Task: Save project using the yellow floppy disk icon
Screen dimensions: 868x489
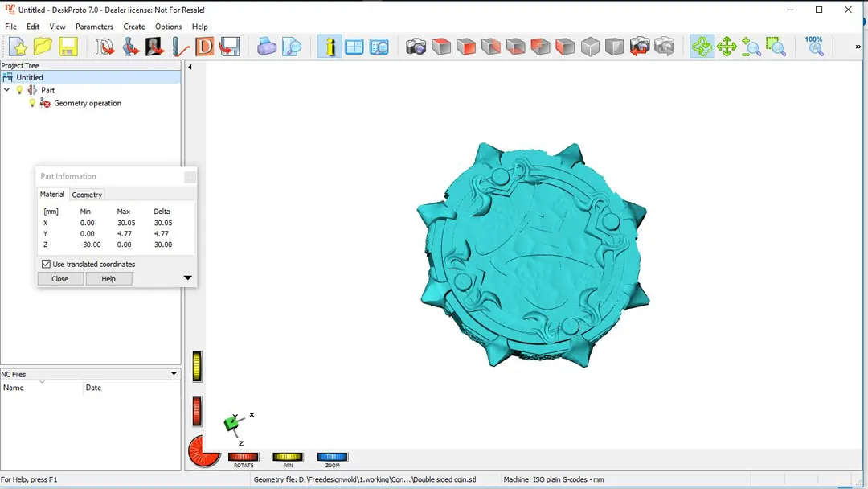Action: pyautogui.click(x=68, y=47)
